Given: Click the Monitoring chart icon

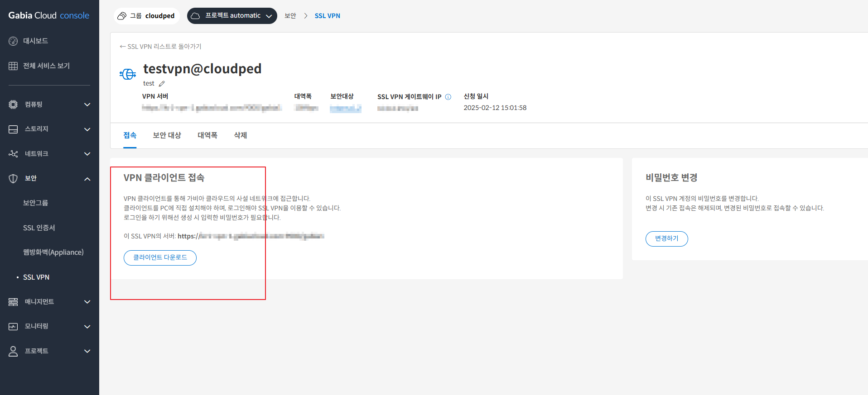Looking at the screenshot, I should point(13,327).
